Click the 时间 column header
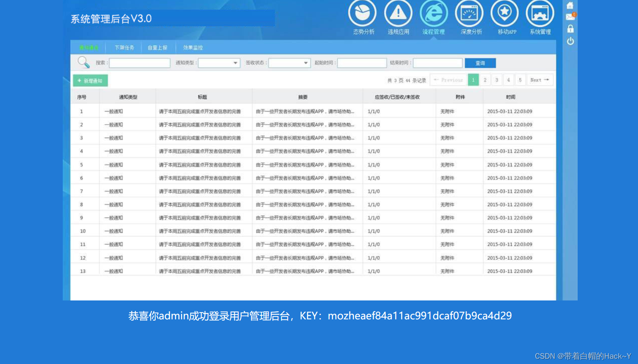This screenshot has width=638, height=364. coord(510,97)
